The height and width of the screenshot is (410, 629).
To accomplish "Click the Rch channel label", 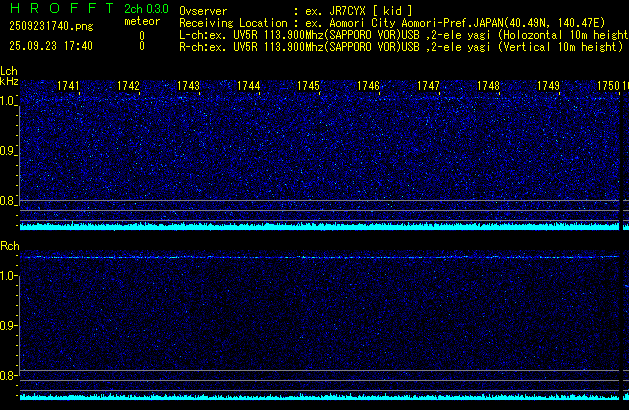I will click(9, 245).
